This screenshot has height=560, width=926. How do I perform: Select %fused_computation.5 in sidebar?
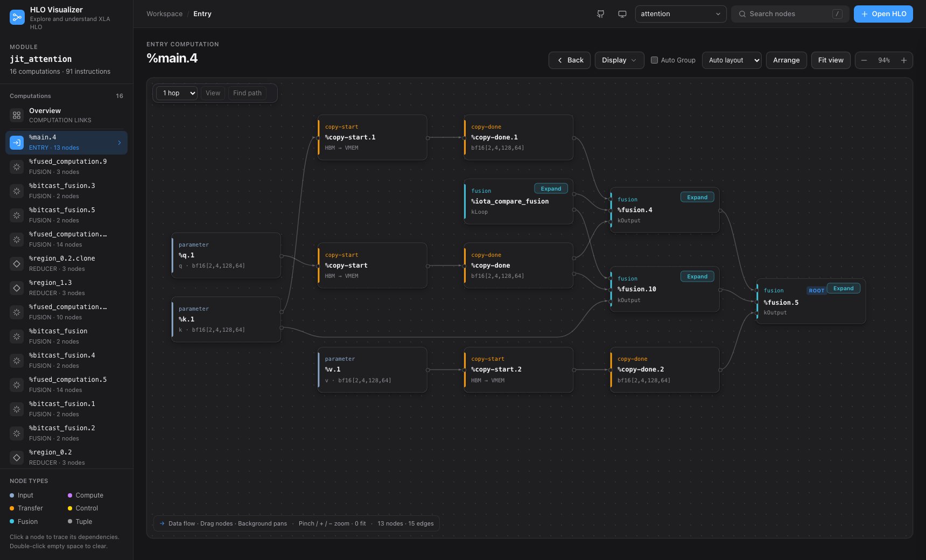pos(66,385)
